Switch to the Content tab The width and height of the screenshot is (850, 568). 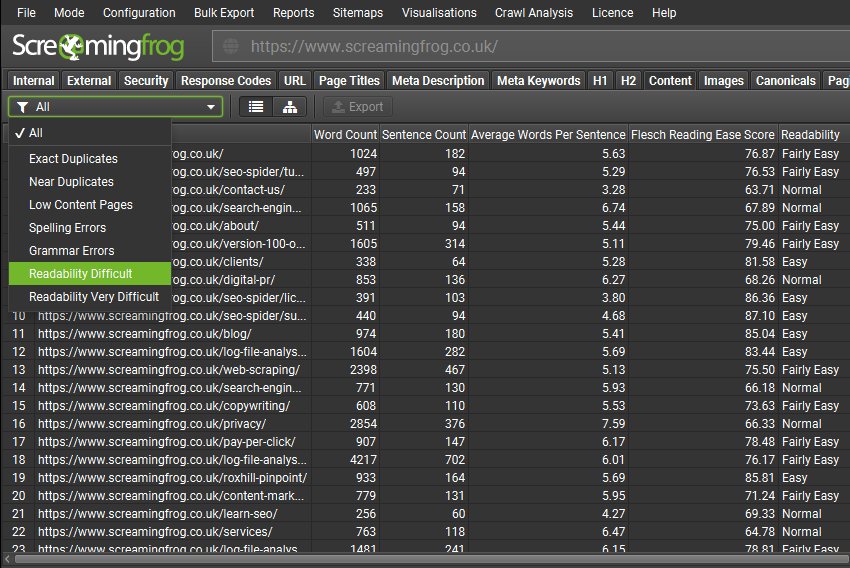670,81
